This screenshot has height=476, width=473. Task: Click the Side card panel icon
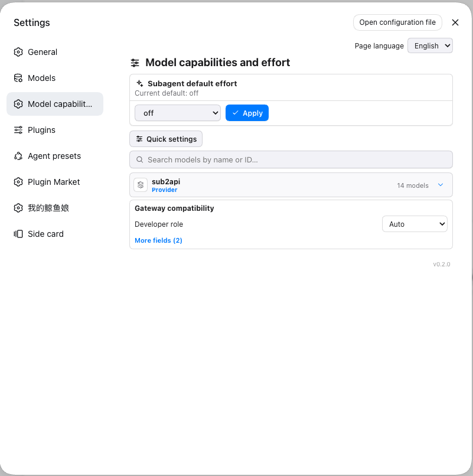point(18,234)
